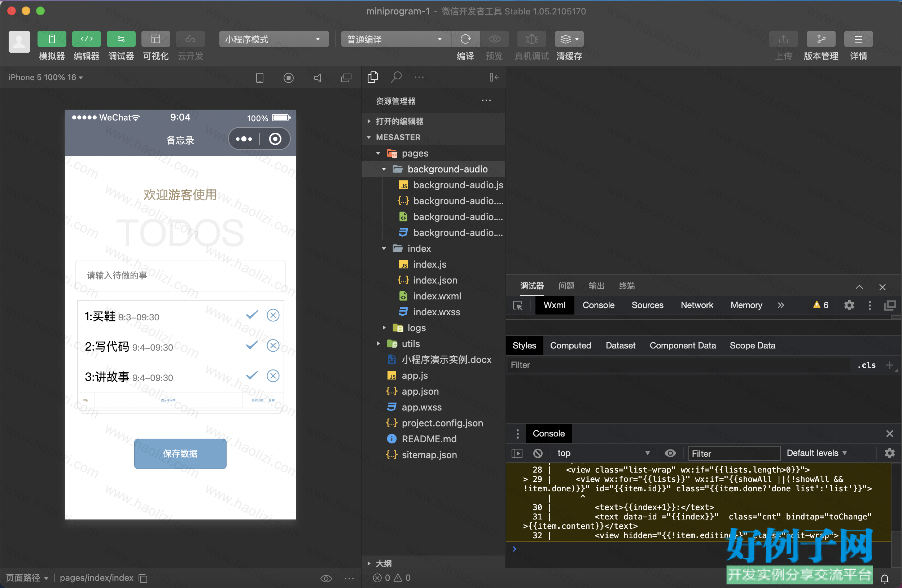Image resolution: width=902 pixels, height=588 pixels.
Task: Click the element inspector picker icon
Action: pyautogui.click(x=518, y=306)
